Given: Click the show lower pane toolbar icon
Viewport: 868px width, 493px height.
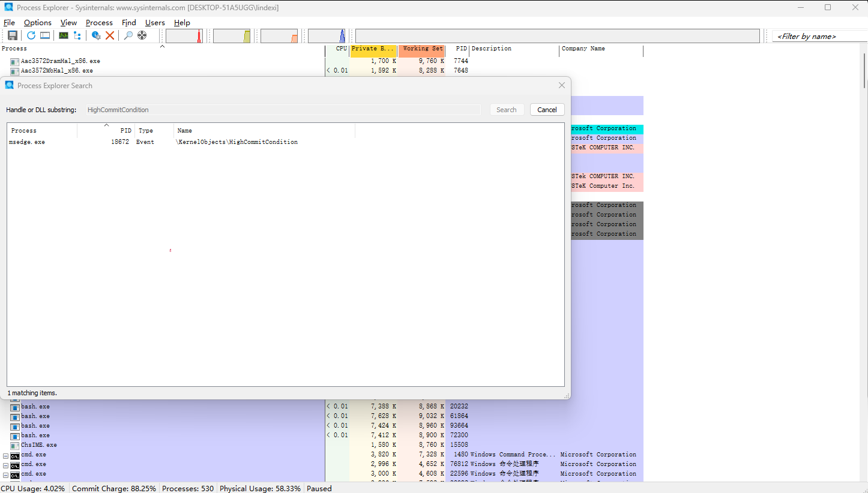Looking at the screenshot, I should [x=45, y=35].
